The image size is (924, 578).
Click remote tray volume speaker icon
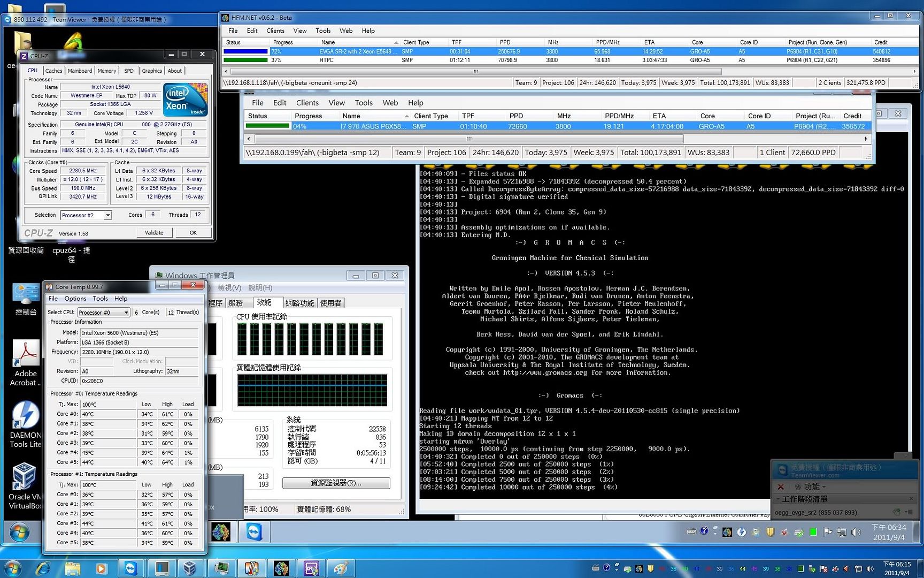click(856, 532)
